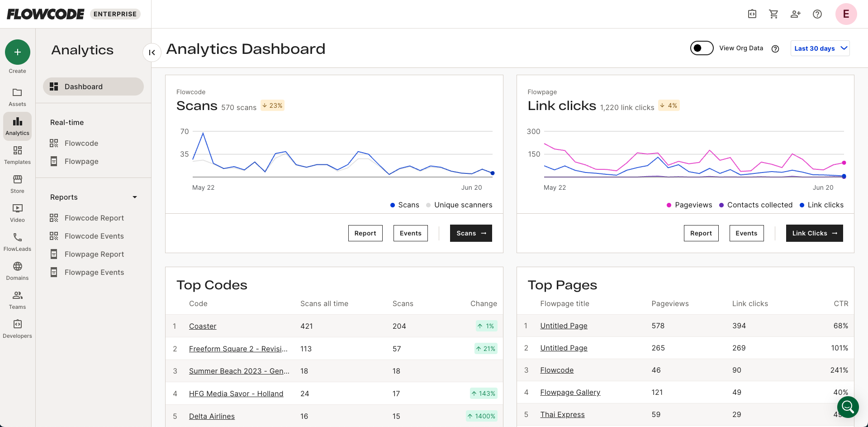Collapse the Reports section arrow
Screen dimensions: 868x427
point(134,197)
